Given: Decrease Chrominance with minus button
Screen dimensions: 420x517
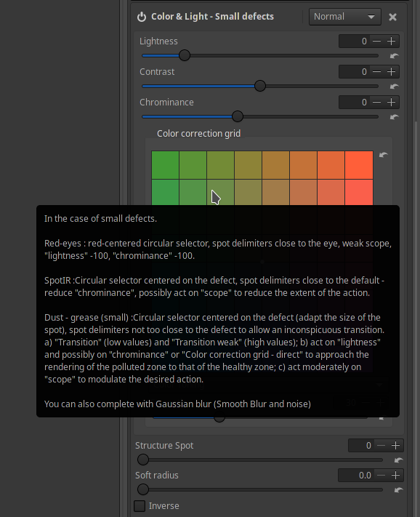Looking at the screenshot, I should [x=376, y=103].
